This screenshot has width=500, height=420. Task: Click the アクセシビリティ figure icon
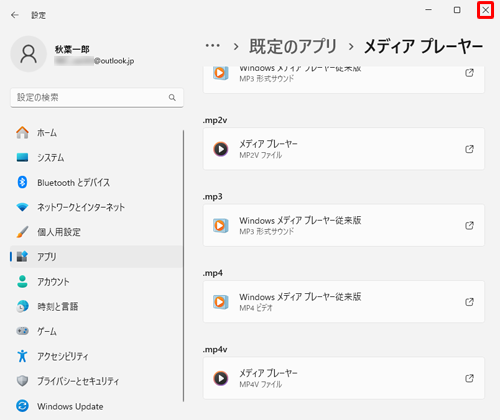point(22,356)
